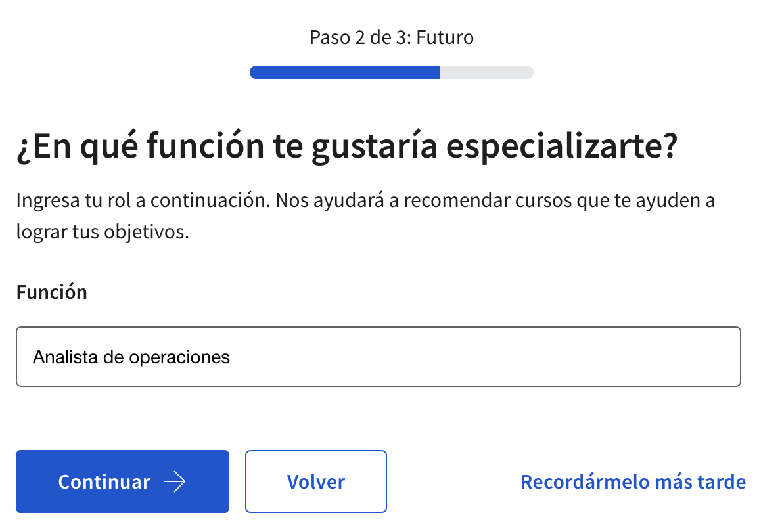Focus the Función text input field

tap(378, 357)
